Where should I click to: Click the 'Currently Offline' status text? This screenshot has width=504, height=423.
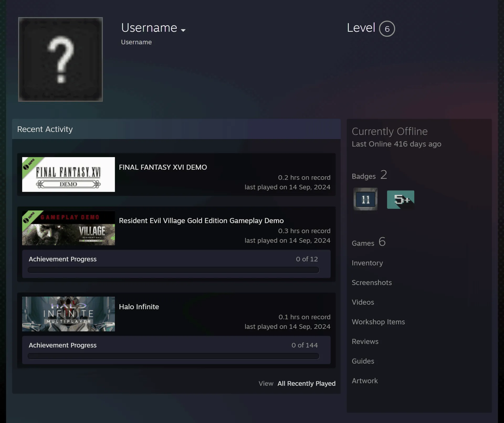(390, 132)
